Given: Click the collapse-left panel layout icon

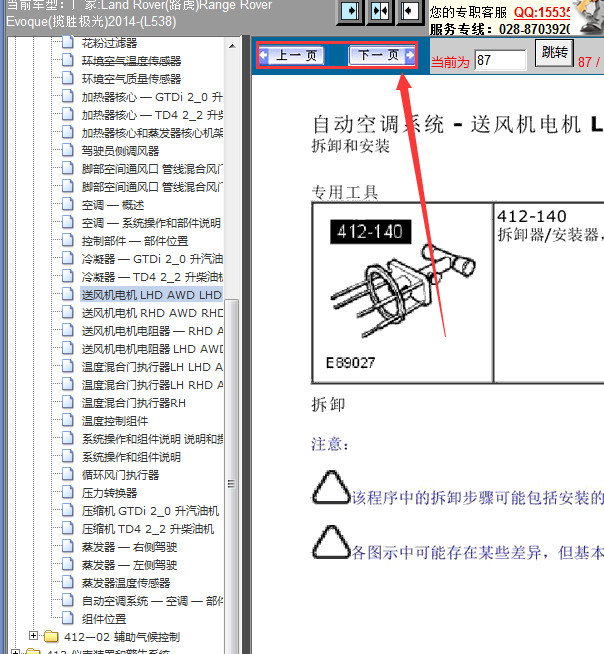Looking at the screenshot, I should [409, 11].
